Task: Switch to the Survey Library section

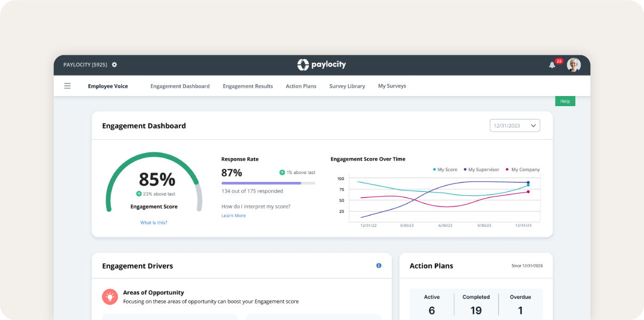Action: [x=347, y=86]
